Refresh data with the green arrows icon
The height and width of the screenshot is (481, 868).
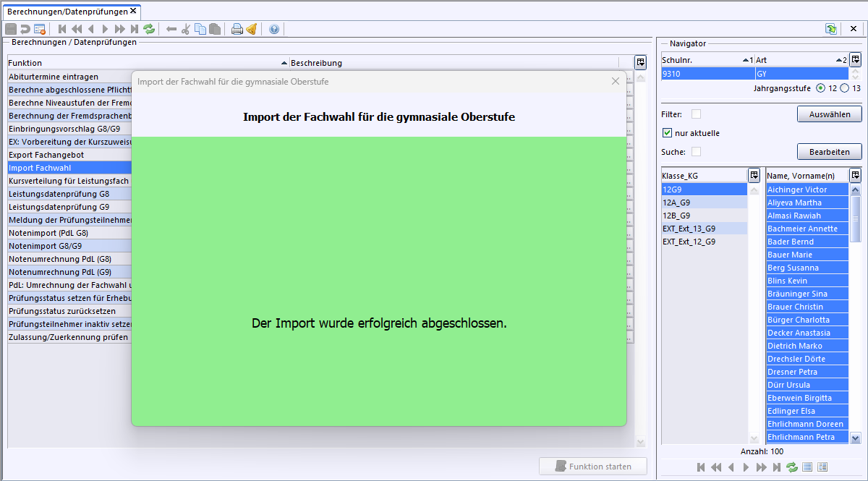click(149, 29)
